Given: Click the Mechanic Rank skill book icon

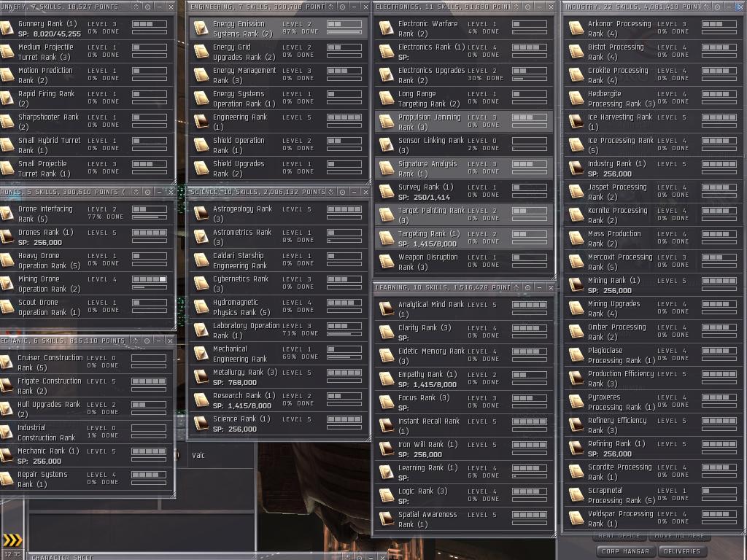Looking at the screenshot, I should pyautogui.click(x=7, y=456).
